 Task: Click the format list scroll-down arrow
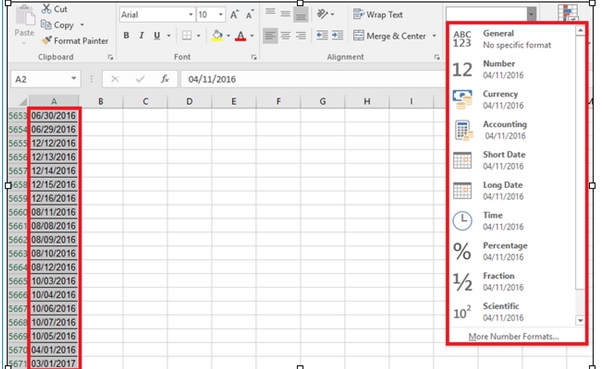580,320
